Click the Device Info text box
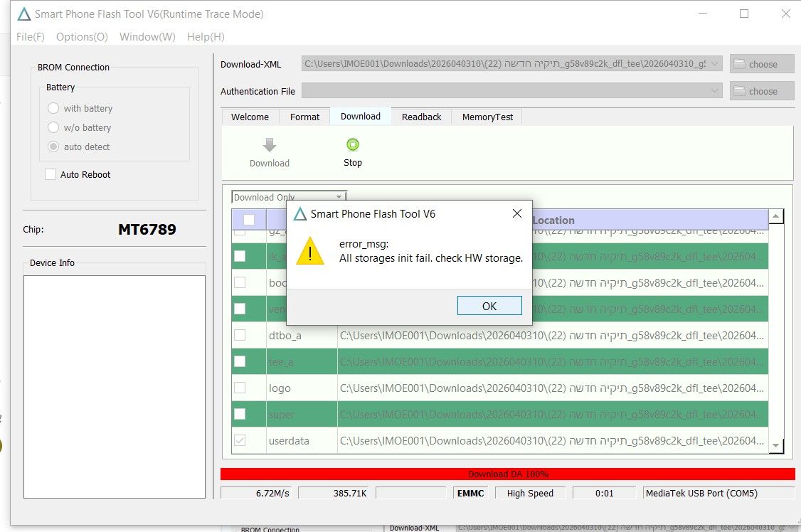 pos(115,387)
